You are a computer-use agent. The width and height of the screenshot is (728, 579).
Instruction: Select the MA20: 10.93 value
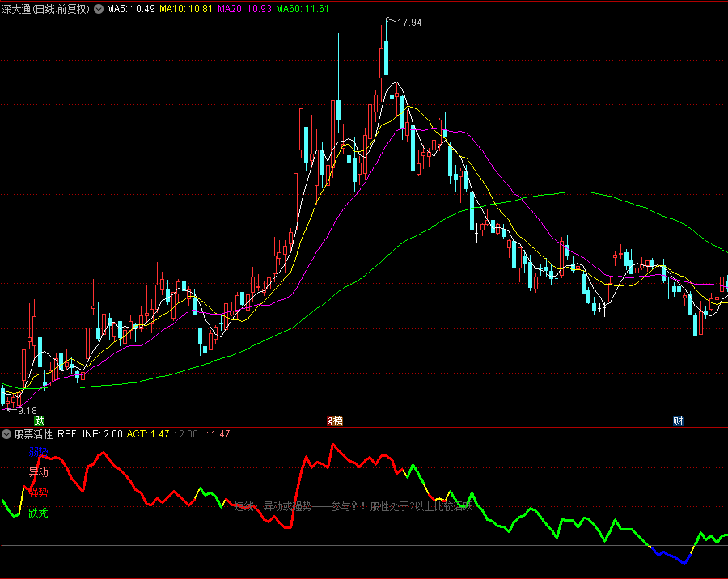244,9
